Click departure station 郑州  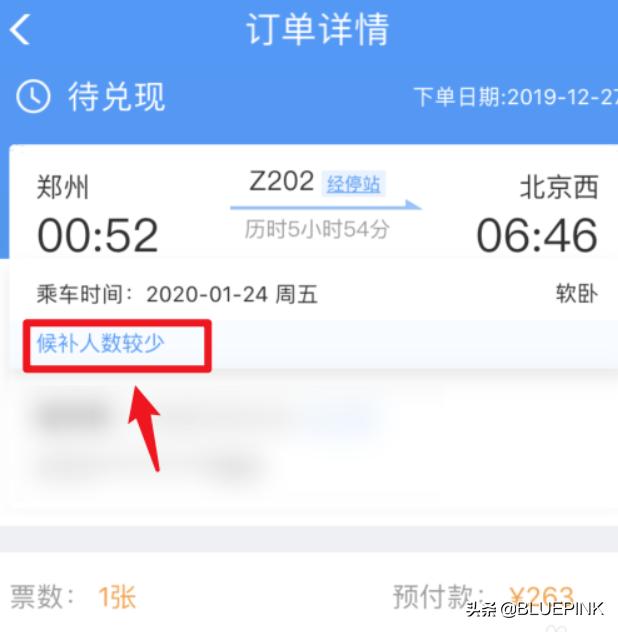click(x=62, y=187)
